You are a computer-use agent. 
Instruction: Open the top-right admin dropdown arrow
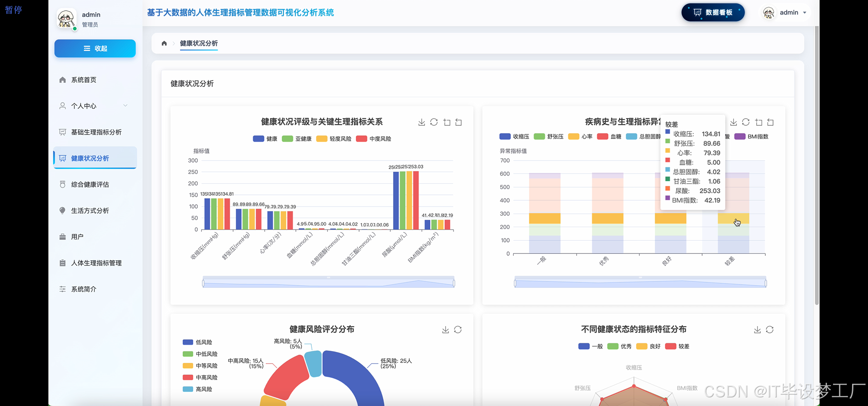(804, 13)
